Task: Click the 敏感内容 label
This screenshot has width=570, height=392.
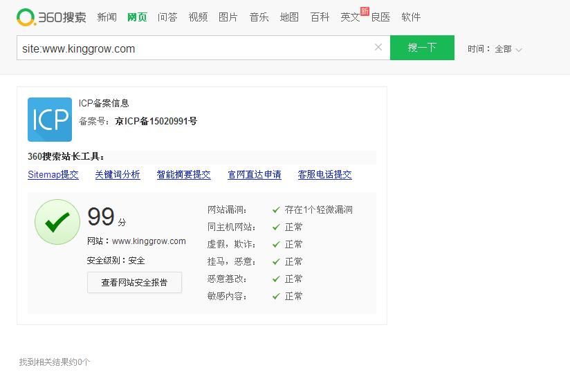Action: pos(227,296)
